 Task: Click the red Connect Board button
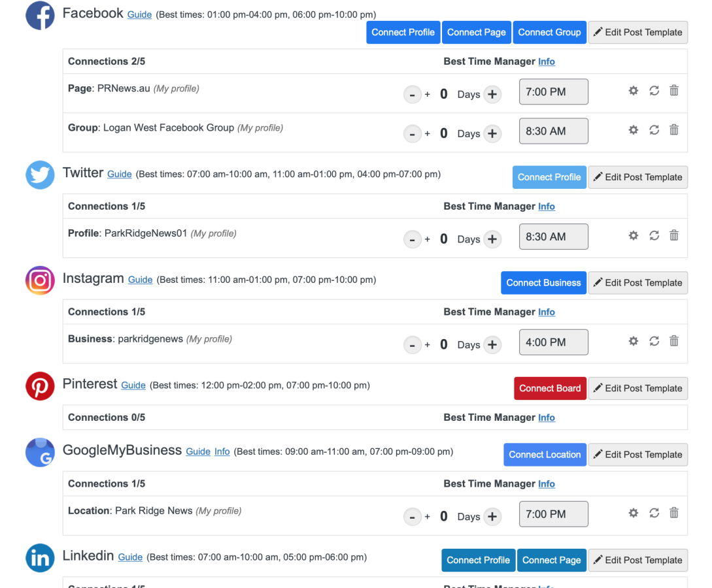pyautogui.click(x=550, y=388)
